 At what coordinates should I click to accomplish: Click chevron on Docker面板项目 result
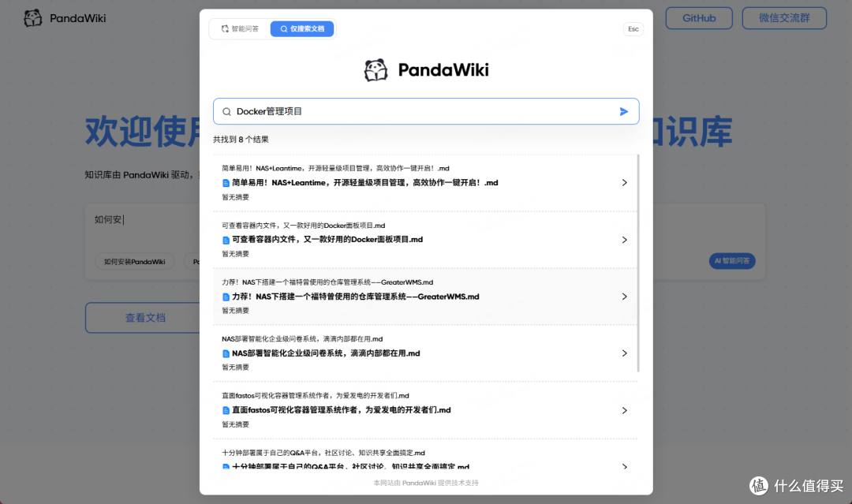pos(624,240)
